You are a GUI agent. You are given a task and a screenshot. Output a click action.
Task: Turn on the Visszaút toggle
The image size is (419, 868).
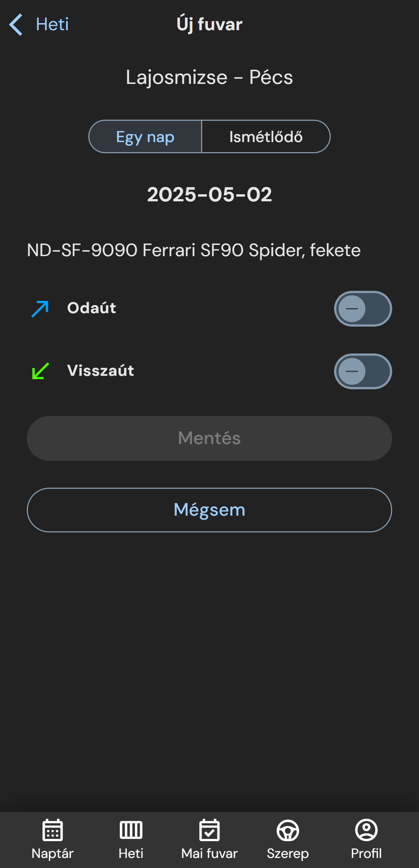tap(363, 371)
